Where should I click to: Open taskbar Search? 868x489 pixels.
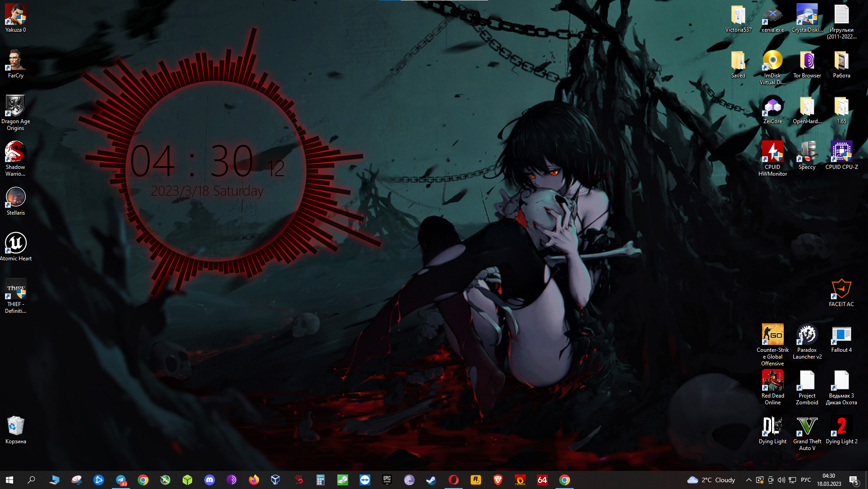pyautogui.click(x=31, y=480)
